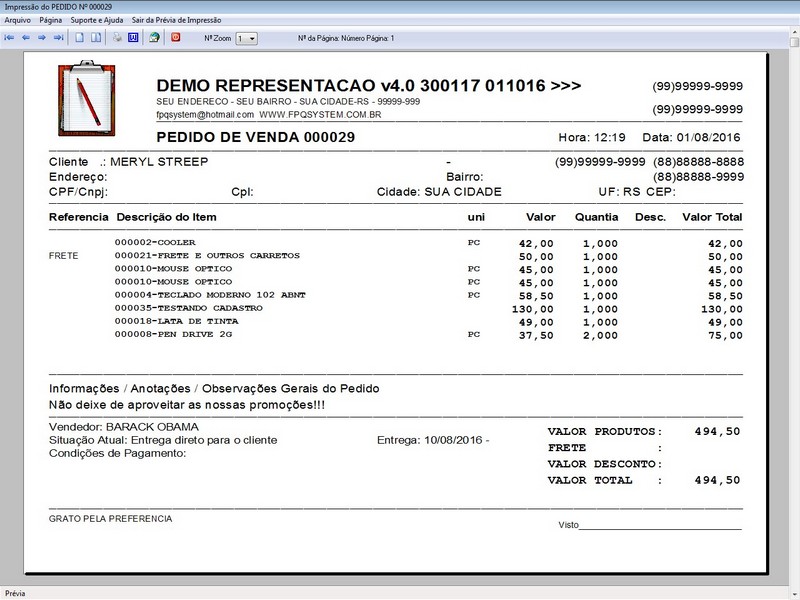Viewport: 800px width, 600px height.
Task: Click the printer icon
Action: (x=117, y=38)
